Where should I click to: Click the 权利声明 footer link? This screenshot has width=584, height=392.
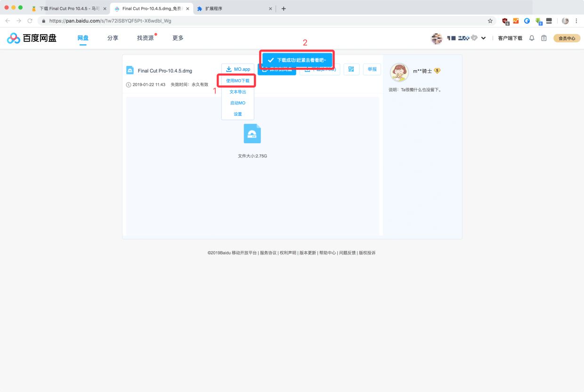tap(288, 253)
